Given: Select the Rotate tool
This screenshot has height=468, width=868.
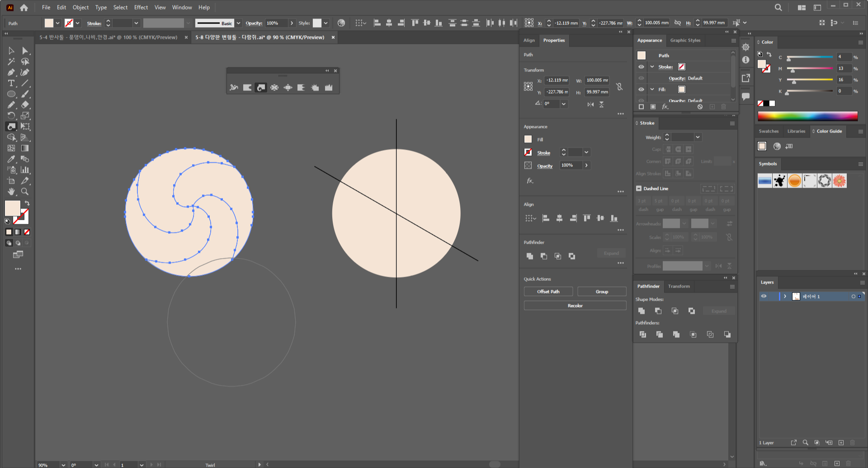Looking at the screenshot, I should click(x=11, y=116).
